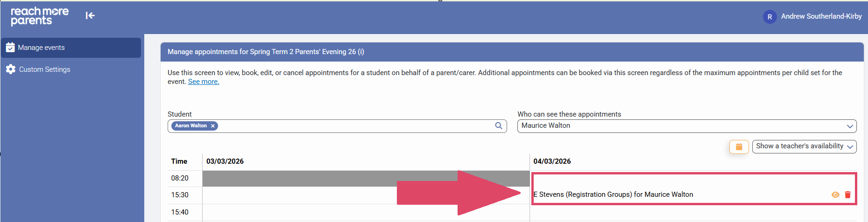868x222 pixels.
Task: Expand Show a teacher's availability dropdown
Action: 804,146
